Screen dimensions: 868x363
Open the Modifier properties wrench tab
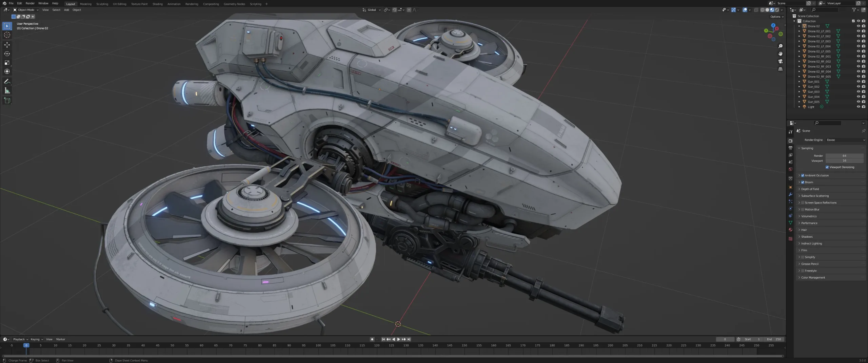pyautogui.click(x=790, y=194)
